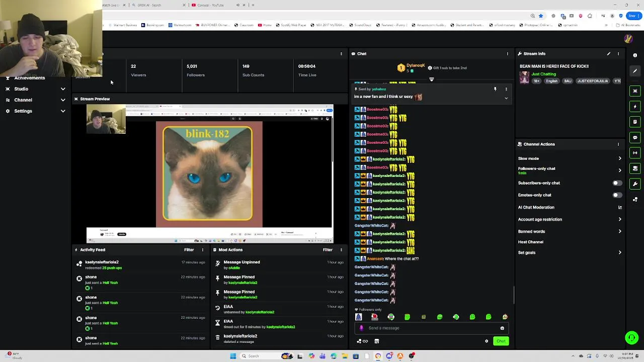The width and height of the screenshot is (644, 362).
Task: Click the chat scrollbar
Action: (x=513, y=296)
